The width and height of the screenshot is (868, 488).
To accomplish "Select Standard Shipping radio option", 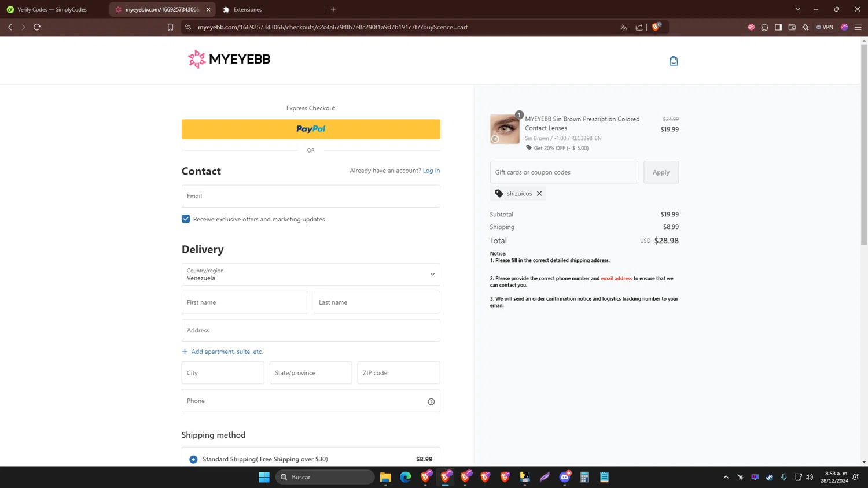I will (x=193, y=459).
